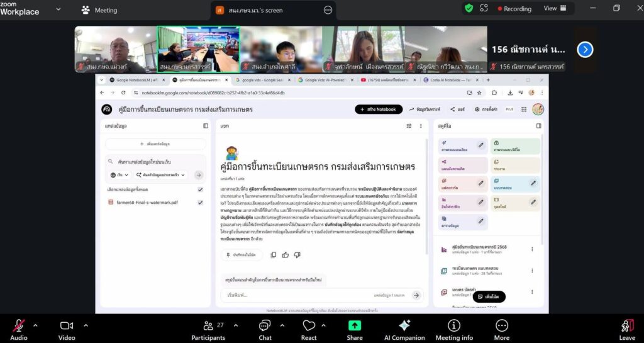Toggle the select all sources checkbox
Screen dimensions: 644x343
200,189
